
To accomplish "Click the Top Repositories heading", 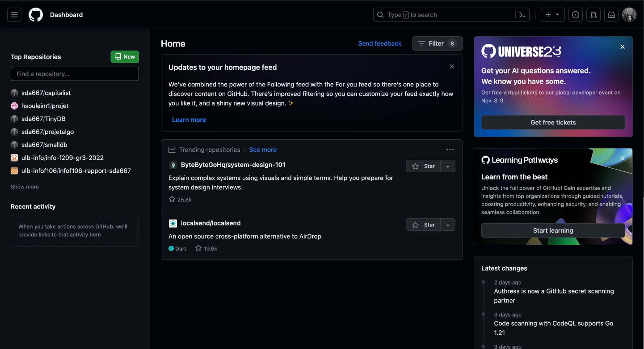I will click(36, 57).
